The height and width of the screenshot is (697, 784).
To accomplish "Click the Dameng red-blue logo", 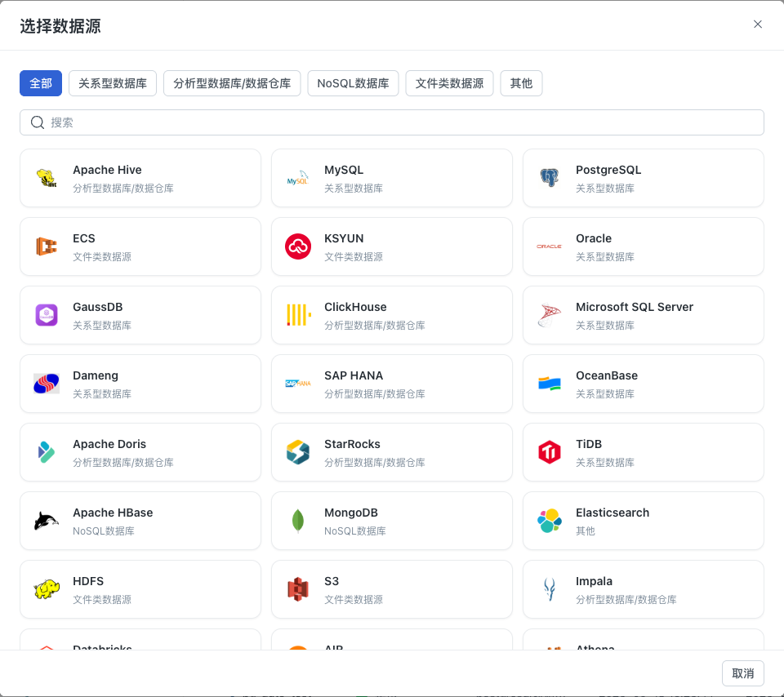I will 47,384.
